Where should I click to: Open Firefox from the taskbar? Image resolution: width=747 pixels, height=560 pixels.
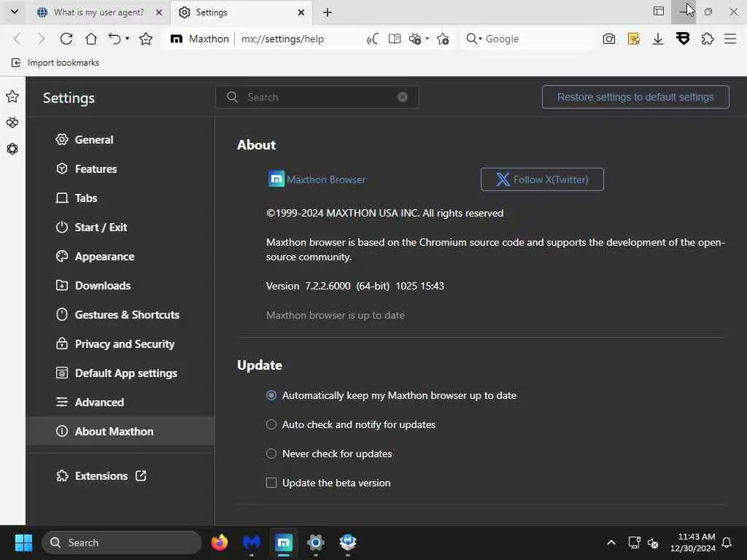point(219,542)
